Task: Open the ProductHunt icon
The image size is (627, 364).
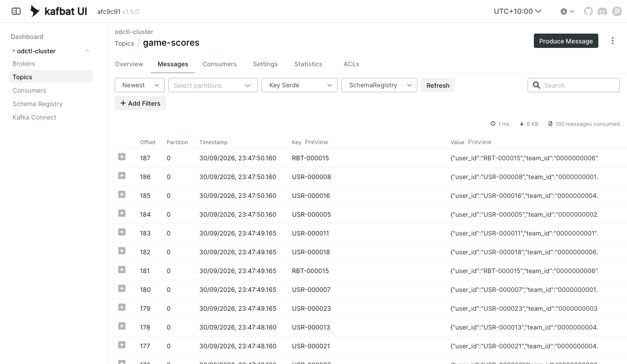Action: [617, 11]
